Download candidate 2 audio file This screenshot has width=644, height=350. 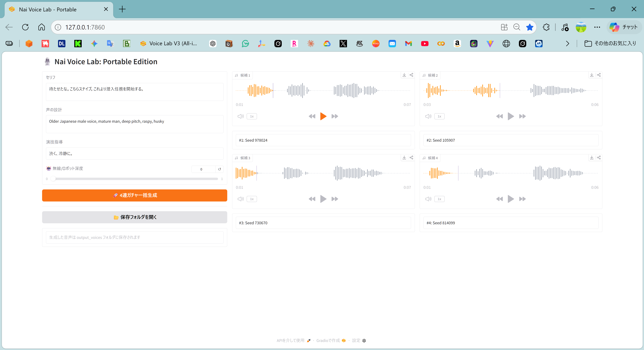pyautogui.click(x=592, y=75)
